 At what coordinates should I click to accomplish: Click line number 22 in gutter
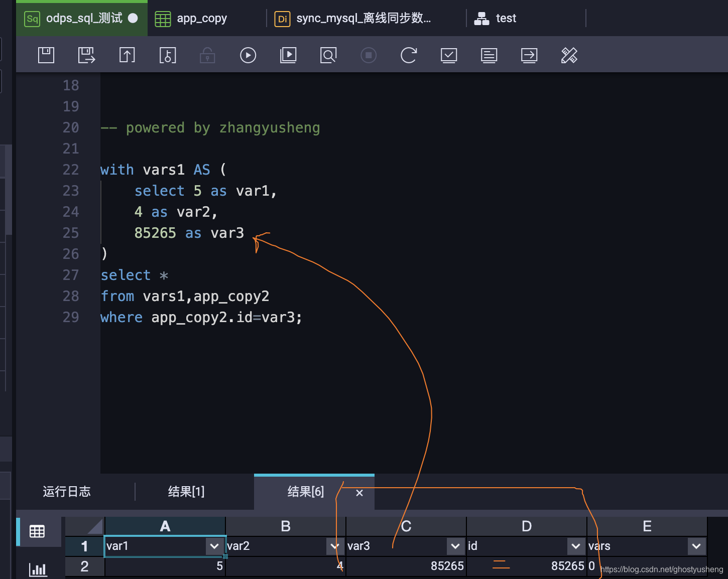tap(71, 170)
